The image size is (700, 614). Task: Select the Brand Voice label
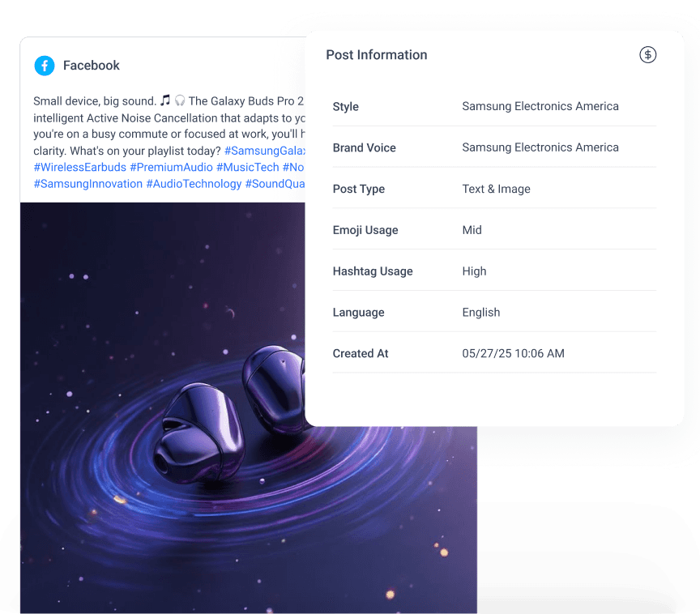[365, 147]
